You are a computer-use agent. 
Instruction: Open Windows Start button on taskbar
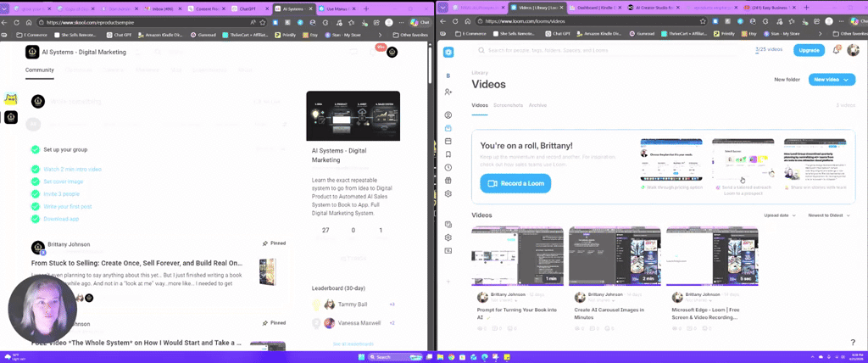click(x=362, y=357)
